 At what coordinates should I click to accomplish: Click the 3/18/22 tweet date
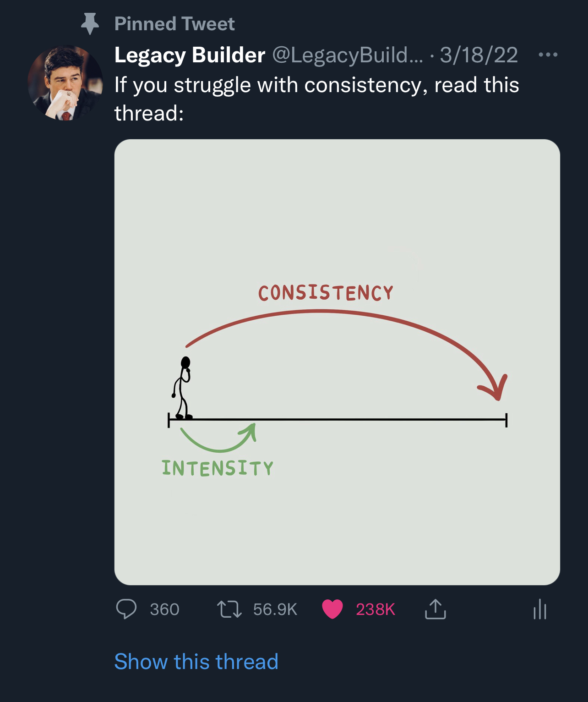(479, 55)
